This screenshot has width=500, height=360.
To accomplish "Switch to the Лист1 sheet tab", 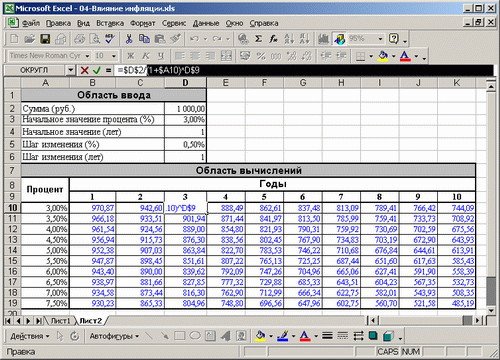I will pyautogui.click(x=60, y=321).
